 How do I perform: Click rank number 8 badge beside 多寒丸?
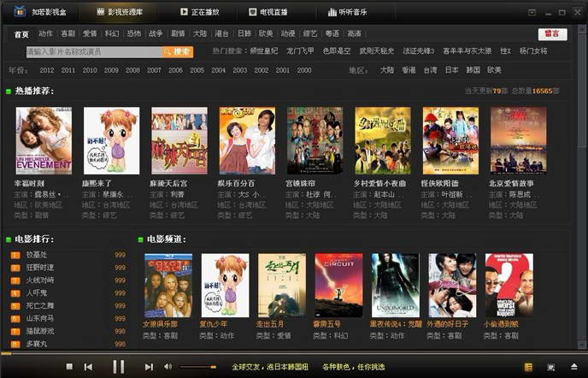click(15, 344)
